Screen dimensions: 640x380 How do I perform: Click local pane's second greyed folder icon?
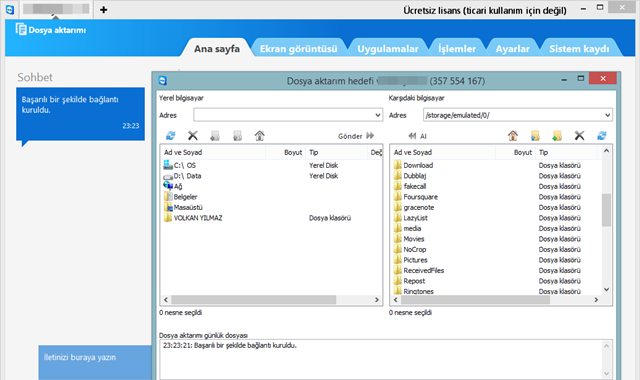237,136
